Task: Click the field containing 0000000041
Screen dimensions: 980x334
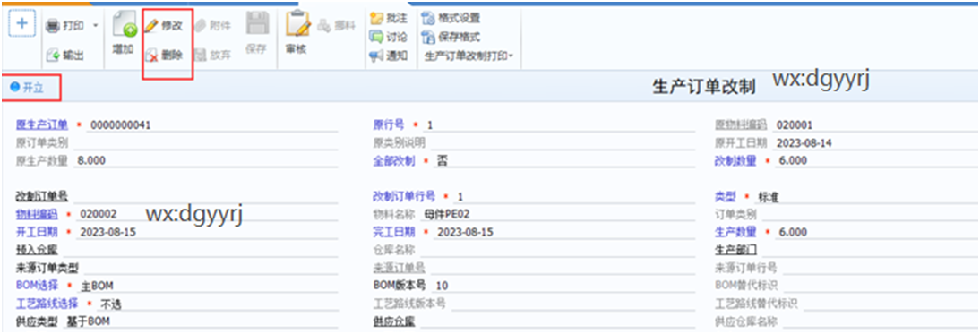Action: pos(212,125)
